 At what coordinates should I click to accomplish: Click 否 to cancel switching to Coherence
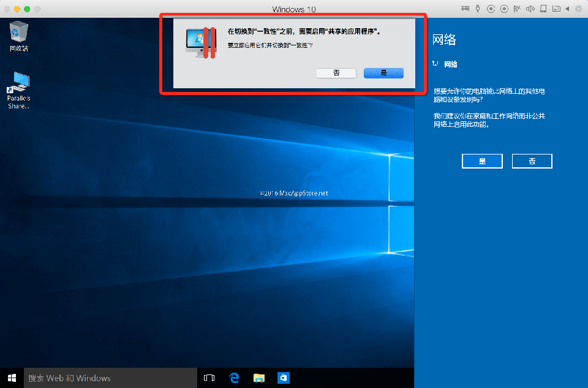336,72
